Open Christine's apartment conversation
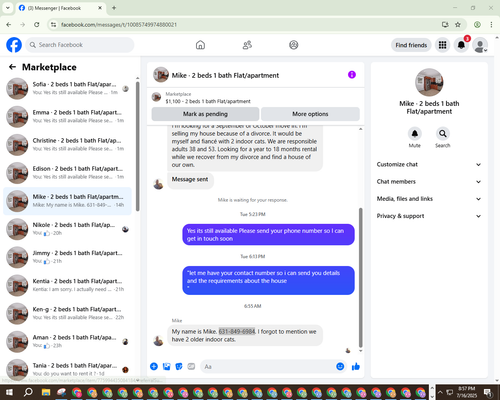The width and height of the screenshot is (500, 400). (x=68, y=145)
